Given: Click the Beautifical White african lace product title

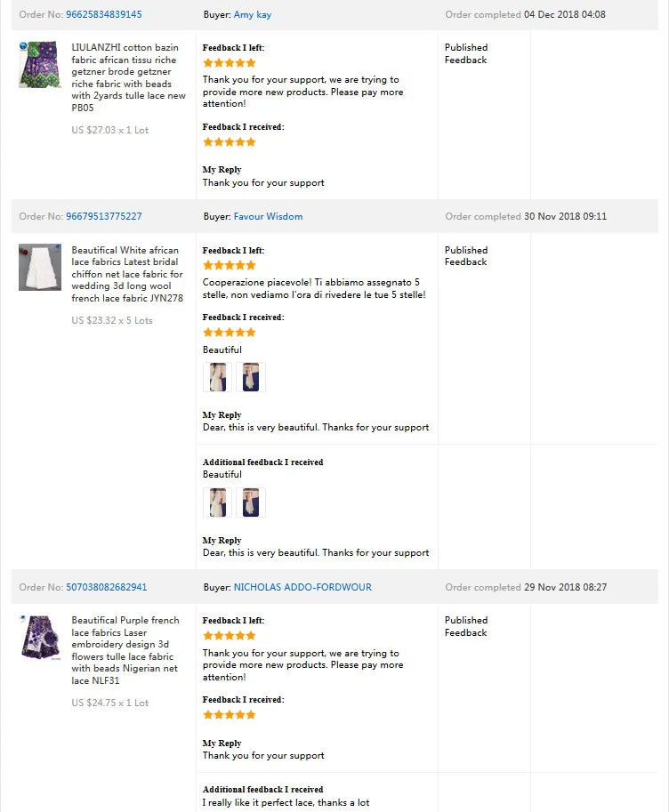Looking at the screenshot, I should [127, 274].
